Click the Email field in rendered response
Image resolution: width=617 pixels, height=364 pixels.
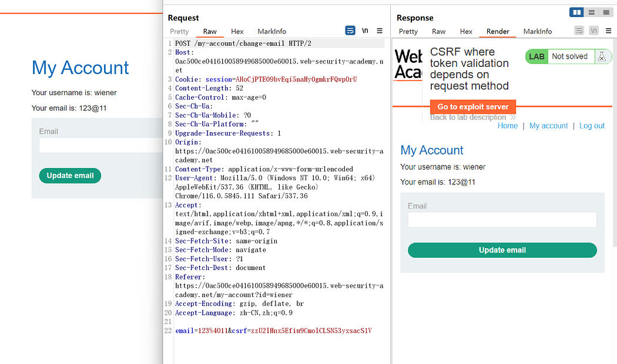(x=502, y=220)
